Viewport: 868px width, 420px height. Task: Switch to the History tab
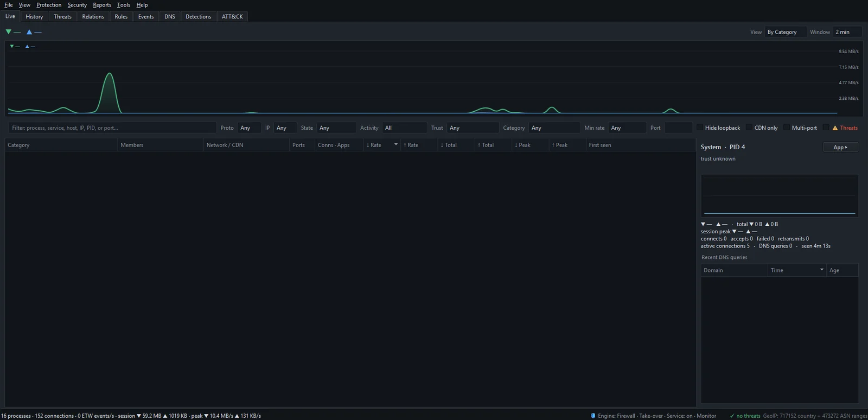pos(34,17)
